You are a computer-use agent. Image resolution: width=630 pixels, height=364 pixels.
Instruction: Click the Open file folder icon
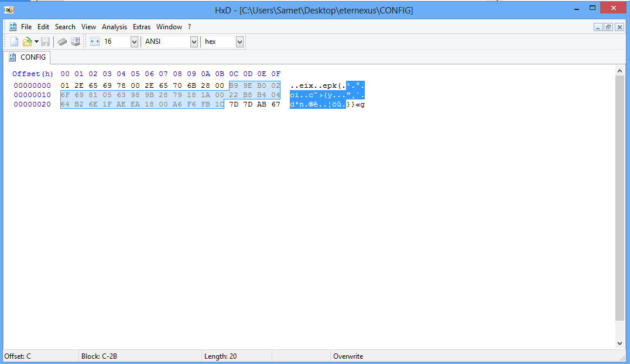coord(27,42)
